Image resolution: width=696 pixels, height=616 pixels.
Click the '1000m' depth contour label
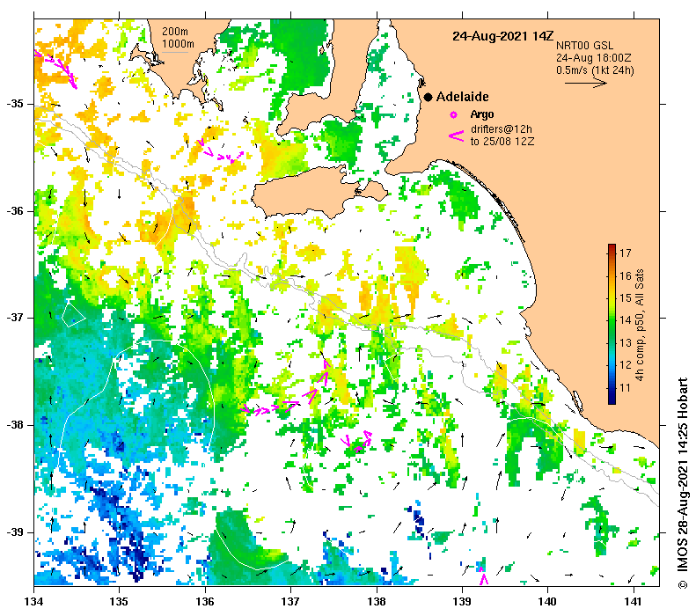click(178, 44)
